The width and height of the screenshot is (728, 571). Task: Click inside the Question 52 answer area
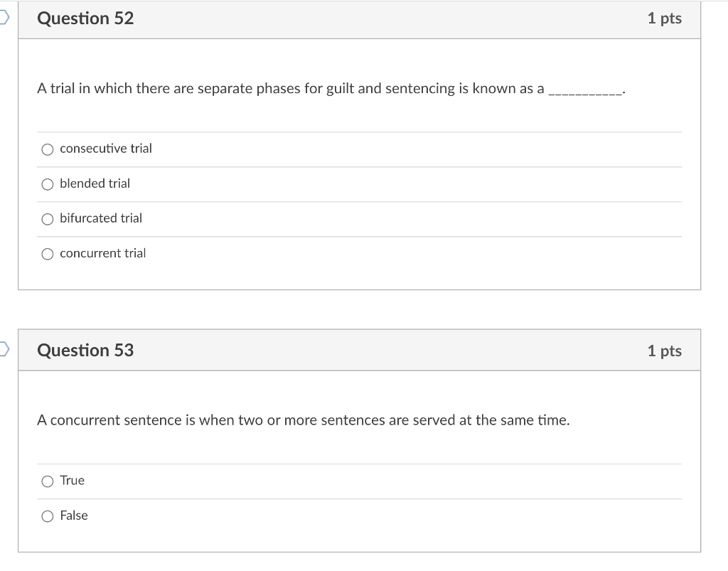(355, 201)
